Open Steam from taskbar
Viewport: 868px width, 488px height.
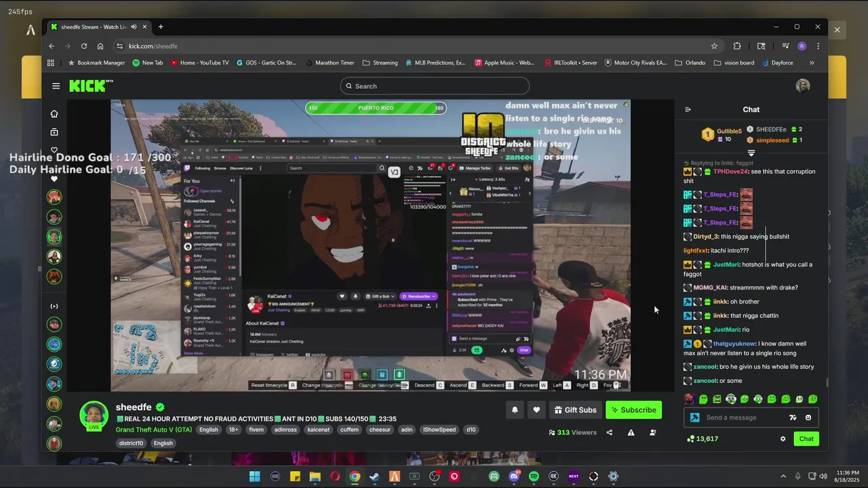pyautogui.click(x=374, y=476)
